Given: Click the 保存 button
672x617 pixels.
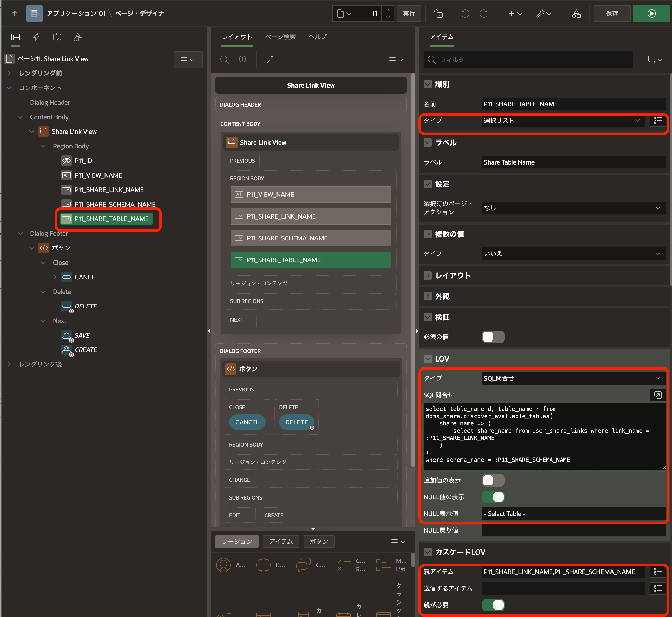Looking at the screenshot, I should tap(611, 13).
